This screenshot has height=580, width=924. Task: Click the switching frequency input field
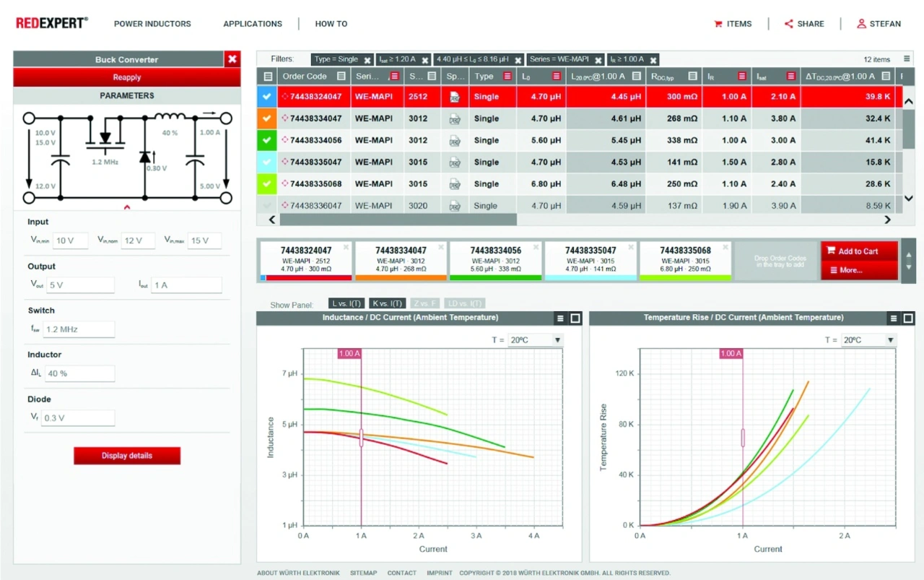coord(78,329)
